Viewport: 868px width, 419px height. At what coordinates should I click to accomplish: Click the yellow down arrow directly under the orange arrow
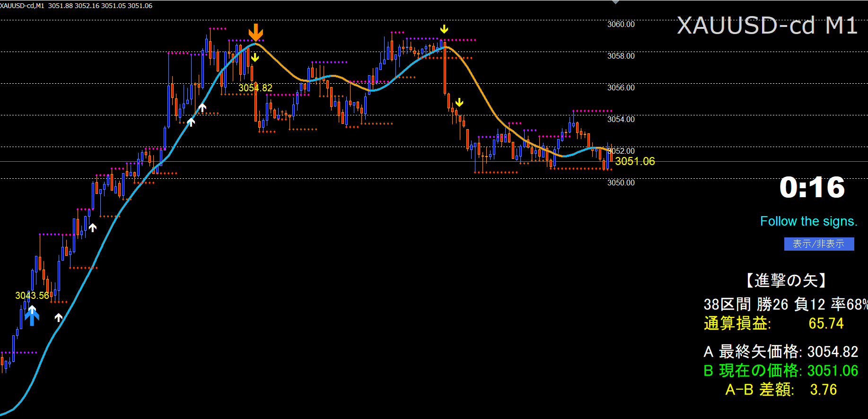[x=255, y=58]
